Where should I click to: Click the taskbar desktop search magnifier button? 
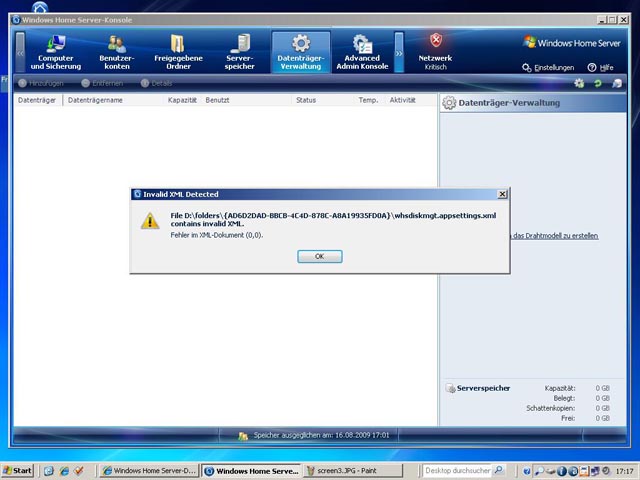point(499,471)
